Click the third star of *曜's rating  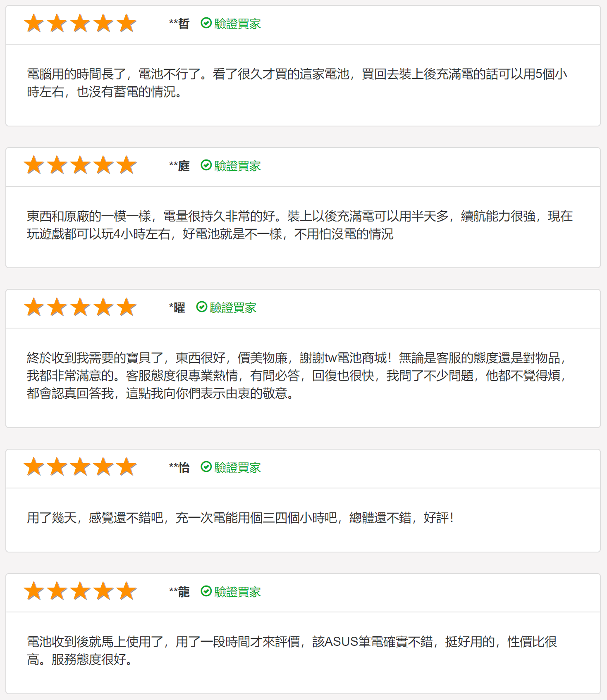80,307
